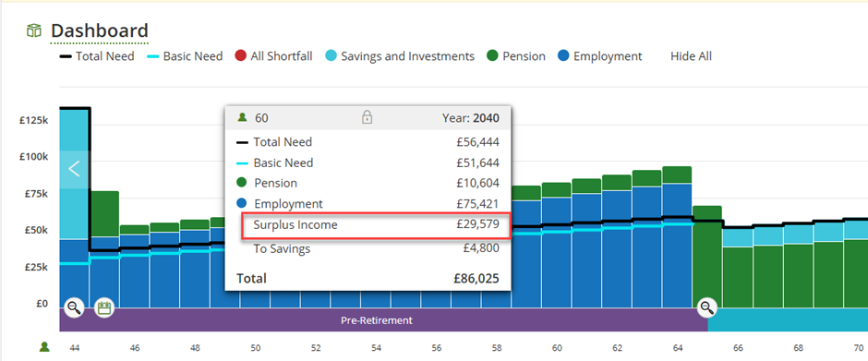The image size is (868, 361).
Task: Open the Dashboard heading link
Action: coord(100,31)
